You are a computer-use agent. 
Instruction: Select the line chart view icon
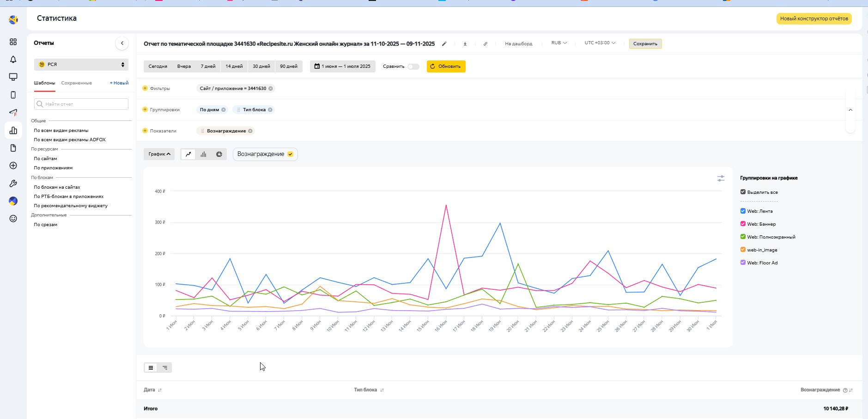[188, 154]
